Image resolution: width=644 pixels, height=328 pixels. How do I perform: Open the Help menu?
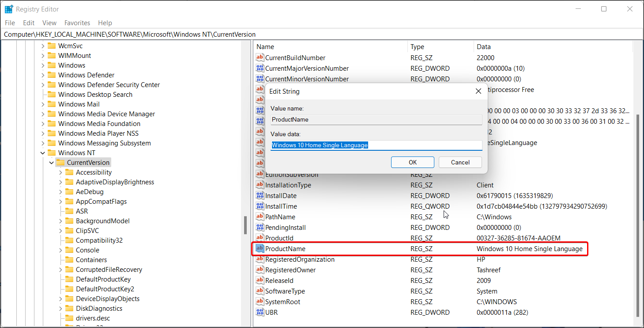pos(105,23)
